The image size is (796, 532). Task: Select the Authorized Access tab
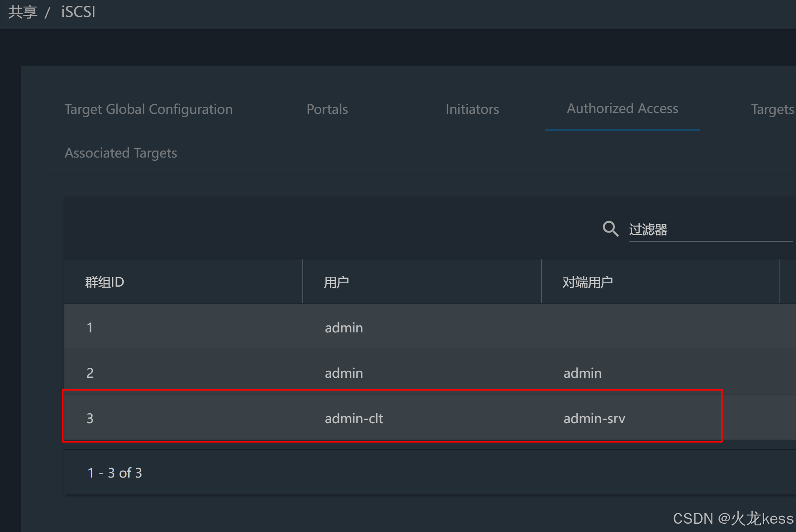pyautogui.click(x=622, y=108)
